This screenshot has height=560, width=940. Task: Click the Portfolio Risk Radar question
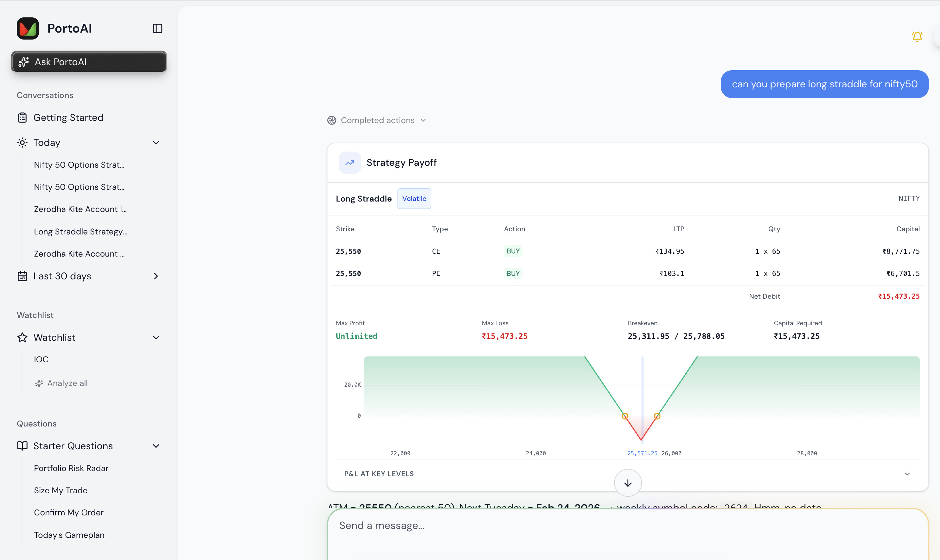pyautogui.click(x=71, y=468)
